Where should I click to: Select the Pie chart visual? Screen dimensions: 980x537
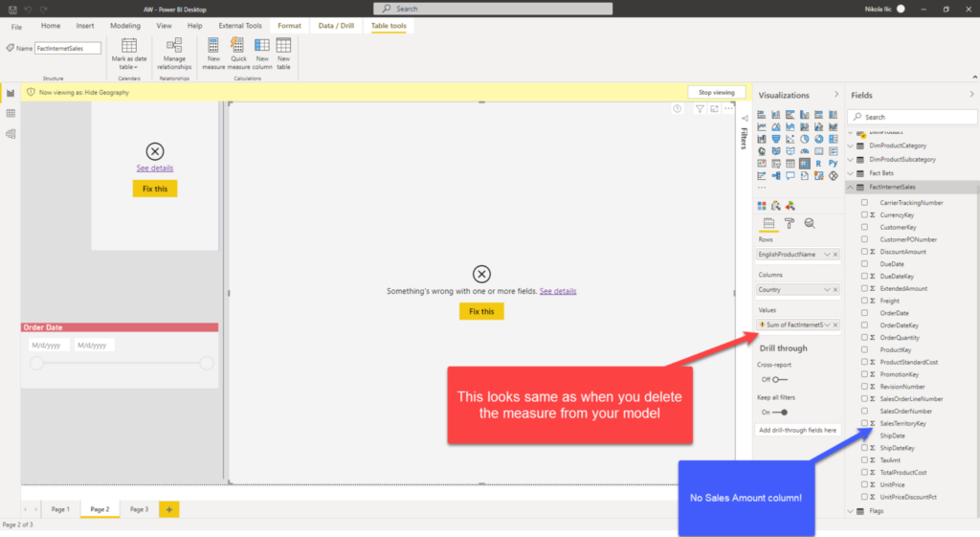click(804, 139)
